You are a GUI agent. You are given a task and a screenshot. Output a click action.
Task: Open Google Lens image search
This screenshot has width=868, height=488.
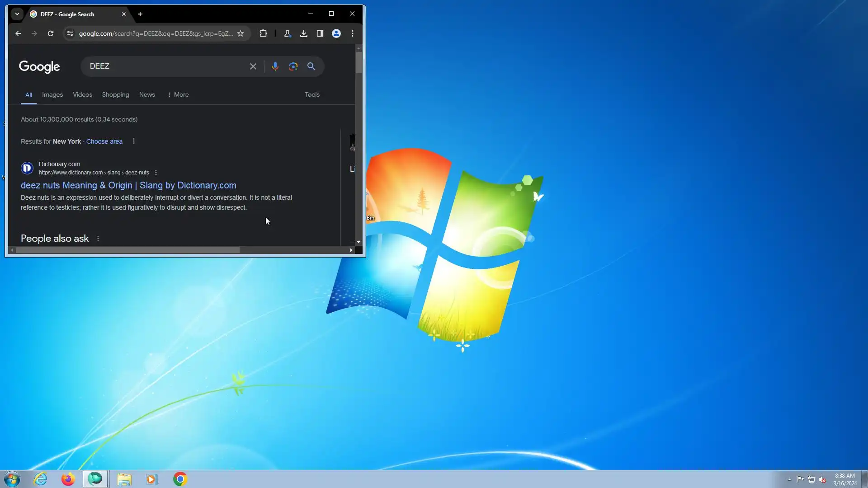coord(293,66)
